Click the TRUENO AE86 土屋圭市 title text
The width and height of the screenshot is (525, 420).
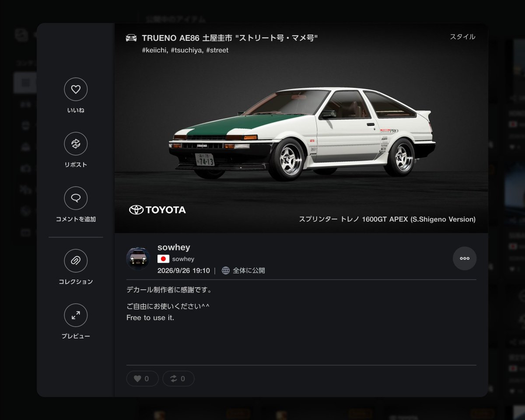[230, 38]
